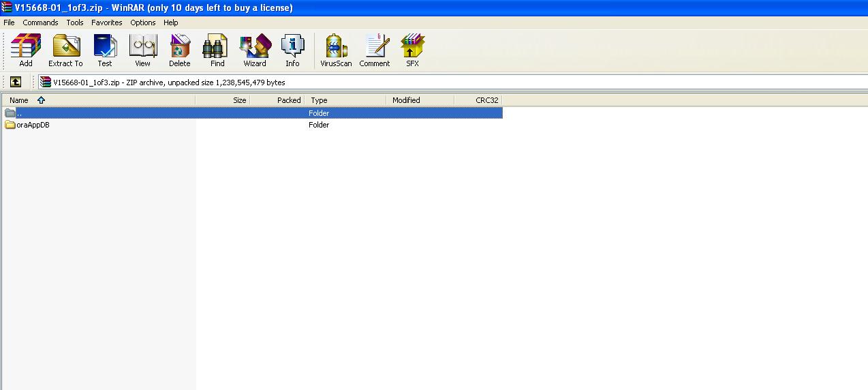Open the File menu

pos(9,22)
